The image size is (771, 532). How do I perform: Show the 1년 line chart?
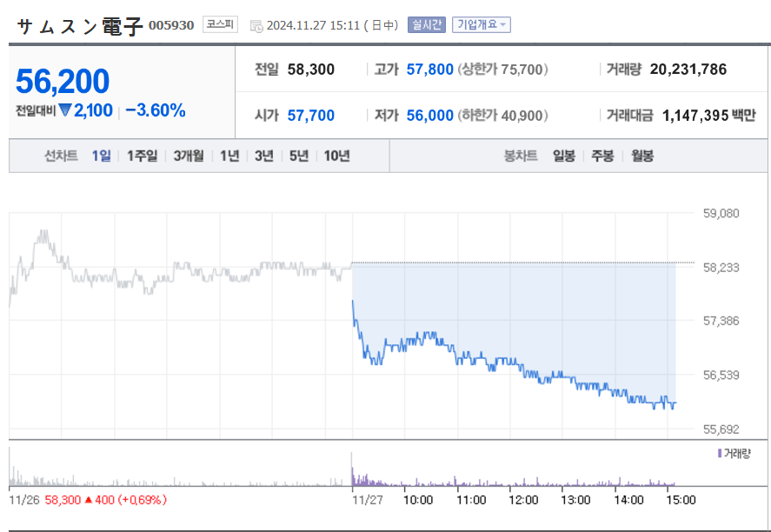point(229,156)
